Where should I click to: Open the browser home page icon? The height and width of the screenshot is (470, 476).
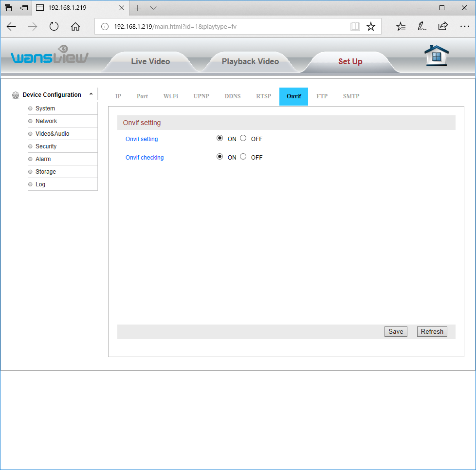click(x=75, y=26)
